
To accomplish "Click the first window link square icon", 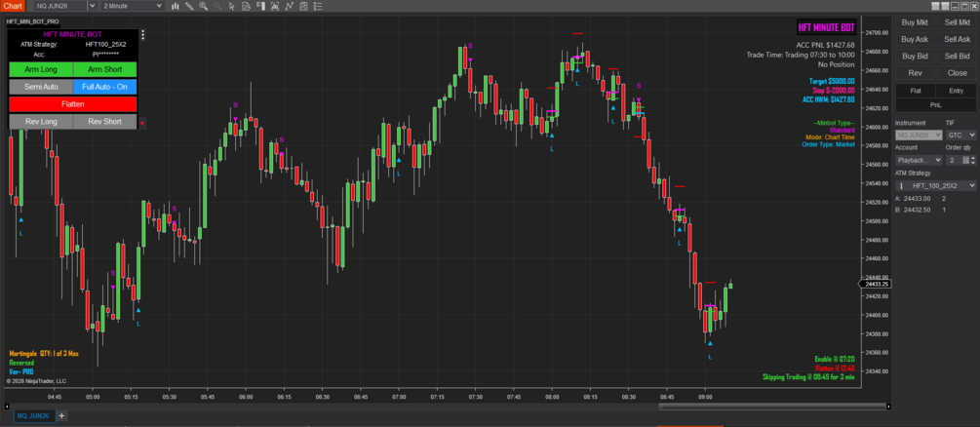I will [x=935, y=6].
